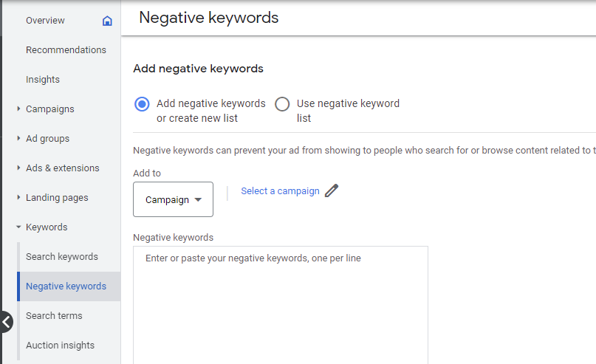Image resolution: width=596 pixels, height=364 pixels.
Task: Open Auction insights subpage
Action: pyautogui.click(x=60, y=346)
